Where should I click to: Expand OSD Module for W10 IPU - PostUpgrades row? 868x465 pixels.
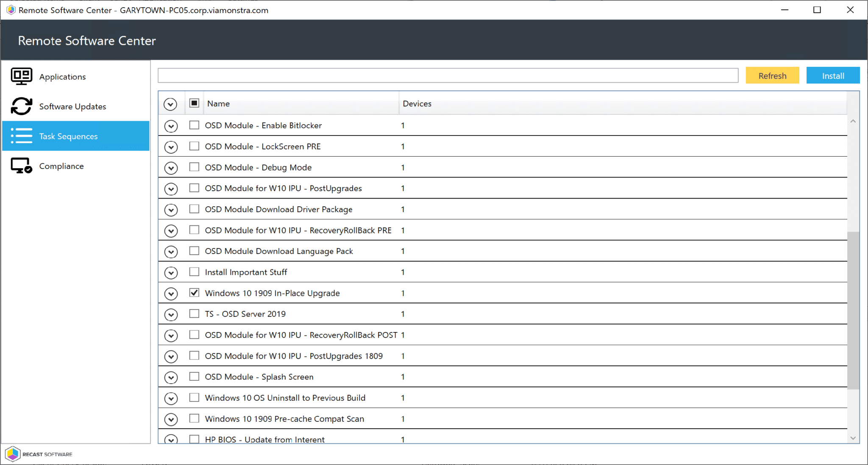tap(171, 189)
